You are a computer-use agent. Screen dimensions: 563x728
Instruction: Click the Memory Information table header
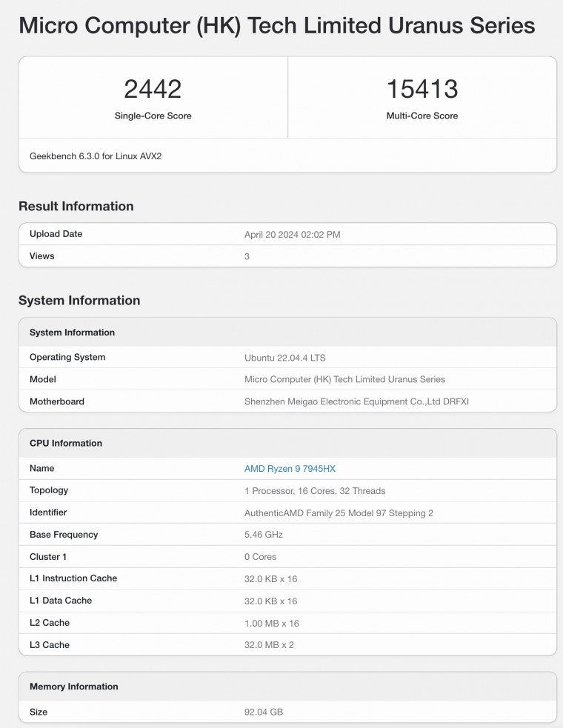(74, 687)
